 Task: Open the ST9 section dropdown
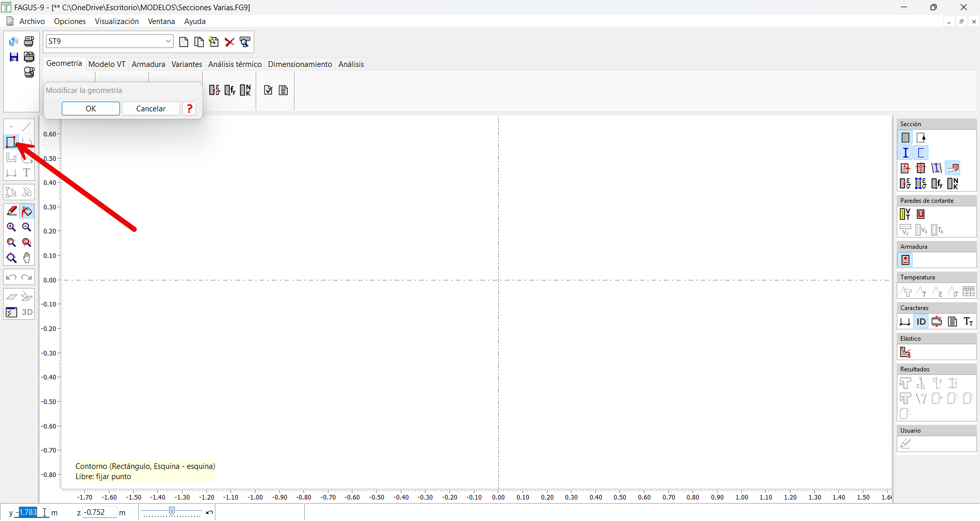pos(168,41)
